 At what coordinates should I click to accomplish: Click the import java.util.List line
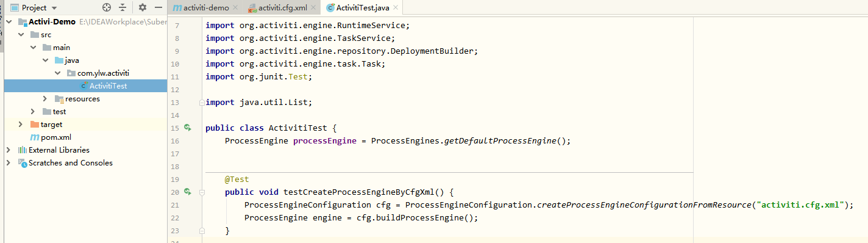(x=259, y=102)
